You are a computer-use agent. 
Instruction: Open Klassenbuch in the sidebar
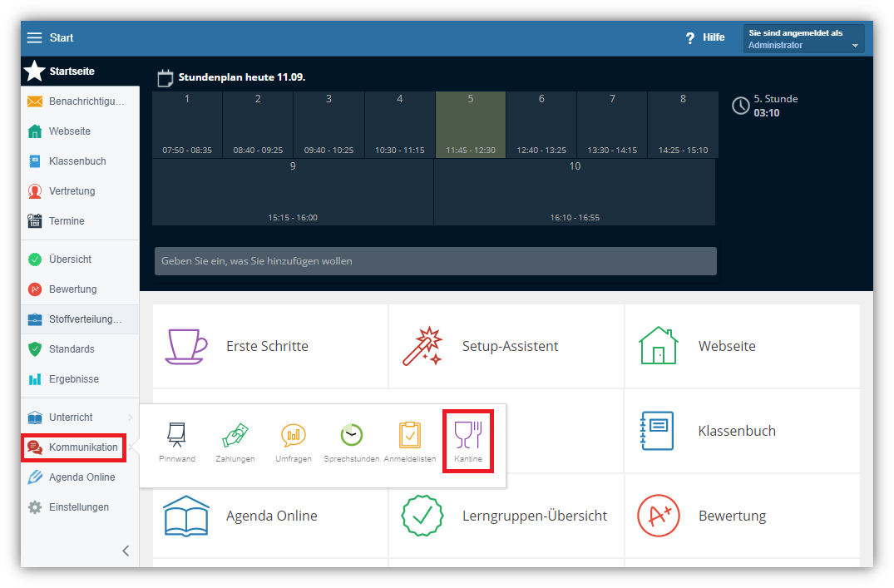point(77,161)
